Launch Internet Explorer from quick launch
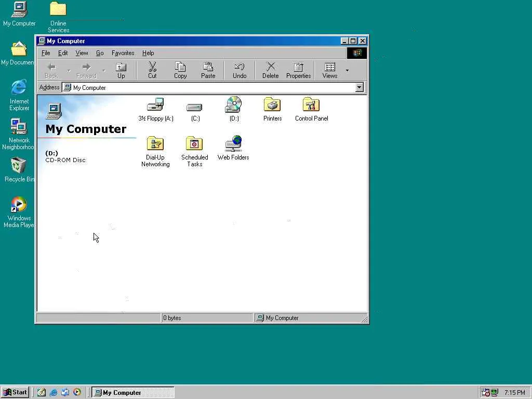 tap(54, 393)
